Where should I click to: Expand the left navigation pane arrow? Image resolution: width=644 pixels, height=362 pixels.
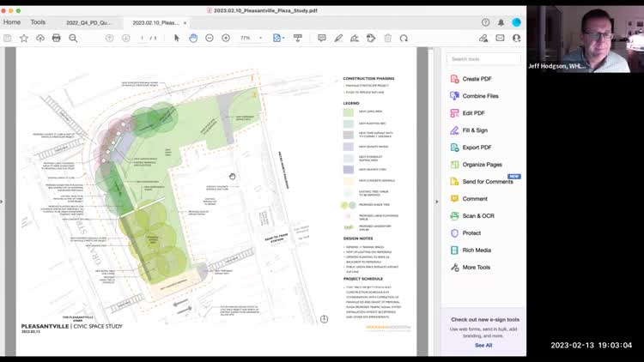2,202
